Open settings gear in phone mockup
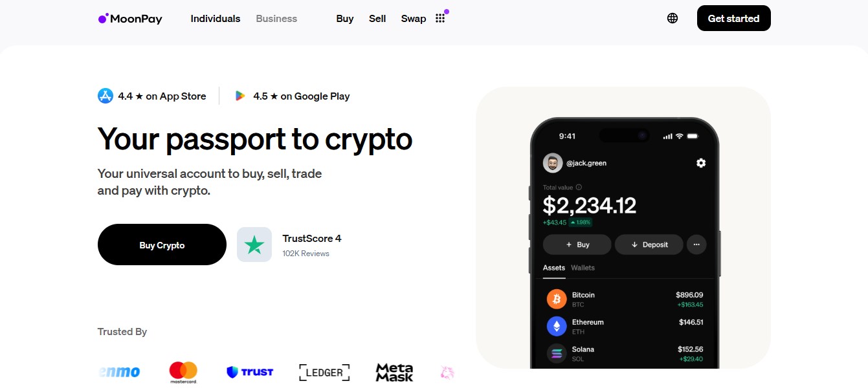The image size is (868, 392). pyautogui.click(x=701, y=163)
